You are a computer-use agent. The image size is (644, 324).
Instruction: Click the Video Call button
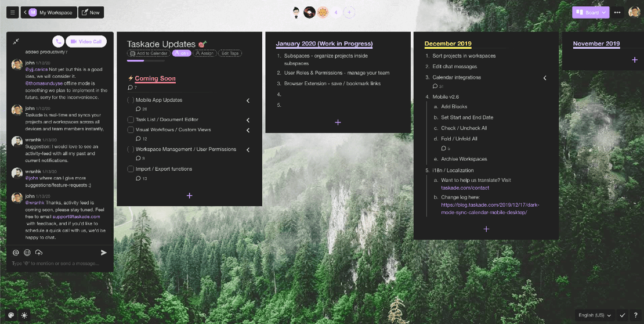tap(86, 41)
